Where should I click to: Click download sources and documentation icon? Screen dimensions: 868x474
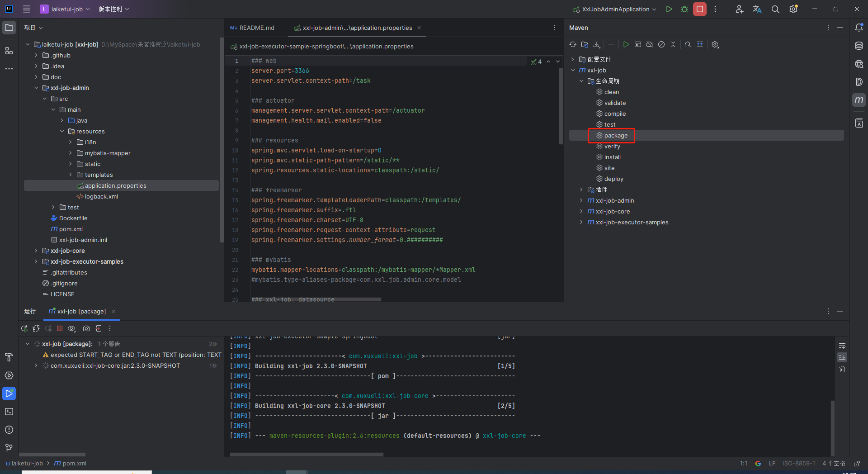point(597,44)
